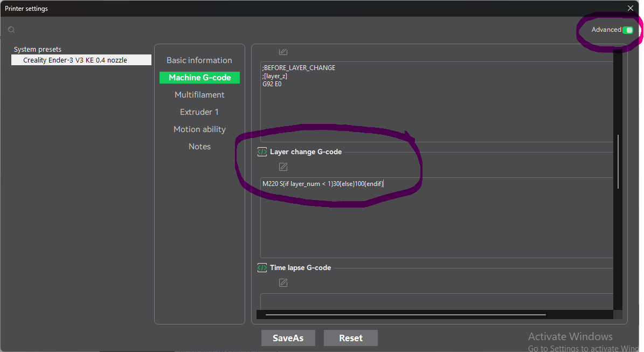Open the Machine G-code tab
644x352 pixels.
pos(199,78)
